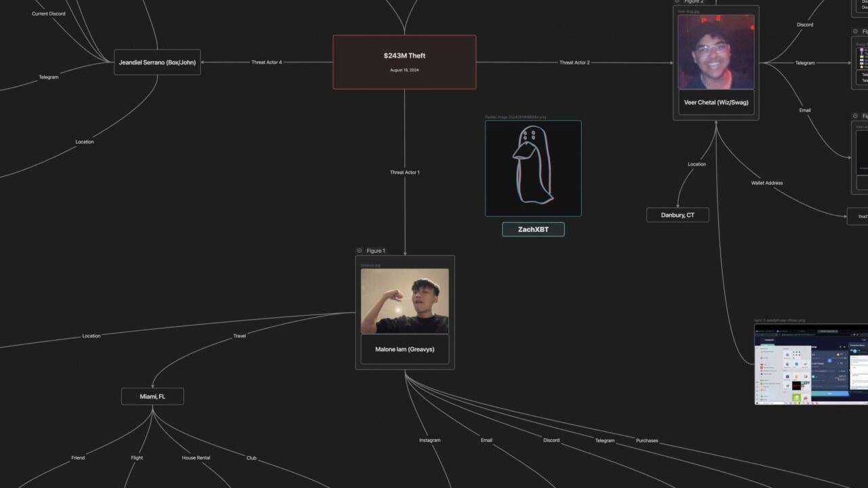Screen dimensions: 868x488
Task: Click the Instagram edge label
Action: [x=430, y=440]
